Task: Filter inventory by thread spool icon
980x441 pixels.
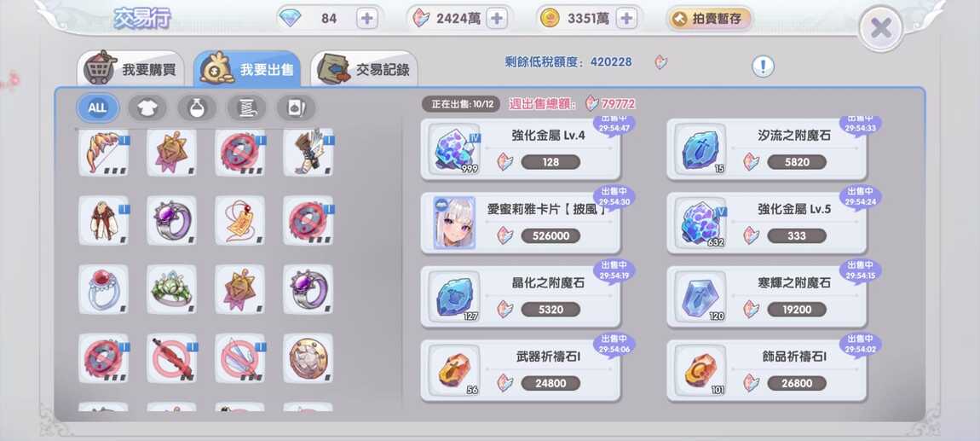Action: point(246,107)
